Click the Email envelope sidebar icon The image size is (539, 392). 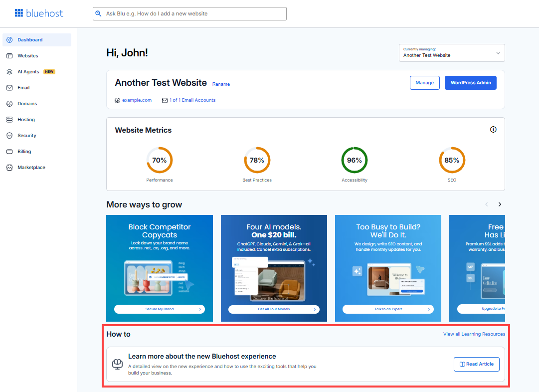[x=9, y=88]
